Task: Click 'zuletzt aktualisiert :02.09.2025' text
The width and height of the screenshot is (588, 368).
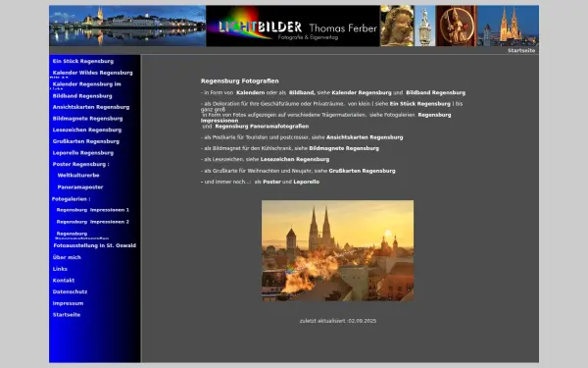Action: (x=338, y=321)
